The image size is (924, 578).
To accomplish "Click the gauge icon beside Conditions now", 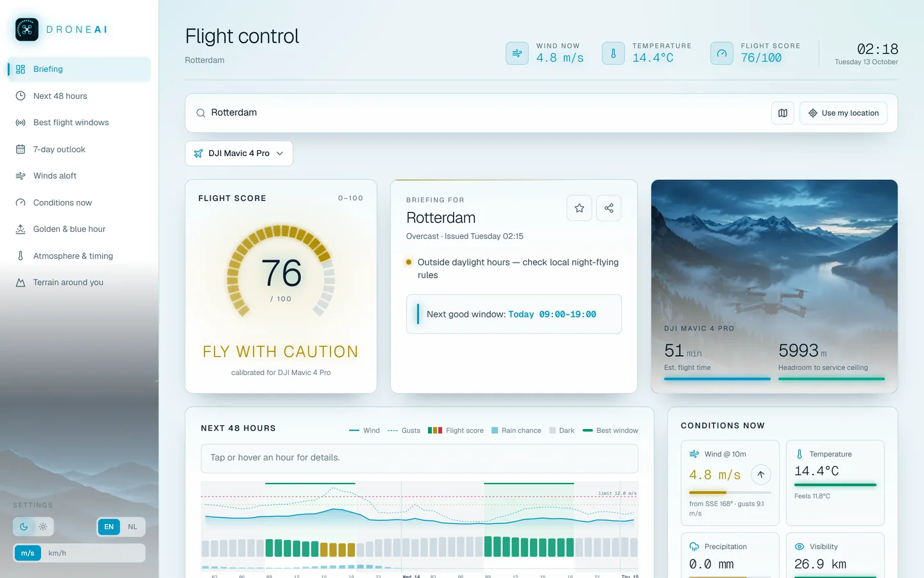I will pos(21,202).
